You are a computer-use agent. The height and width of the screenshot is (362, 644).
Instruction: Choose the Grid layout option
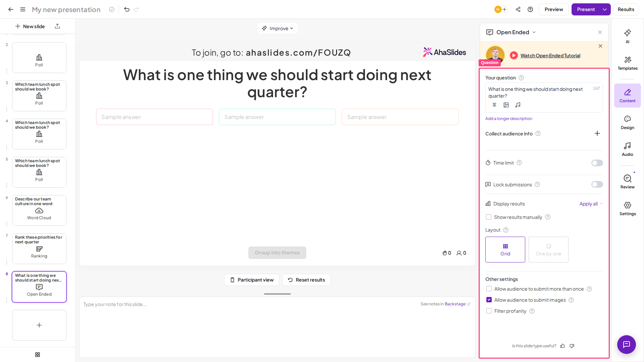[x=505, y=249]
